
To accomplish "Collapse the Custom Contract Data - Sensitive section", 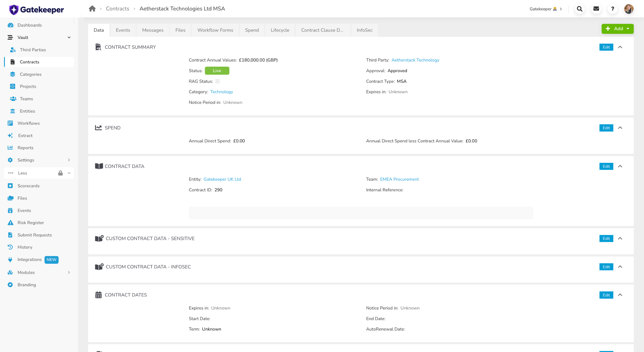I will pos(620,238).
